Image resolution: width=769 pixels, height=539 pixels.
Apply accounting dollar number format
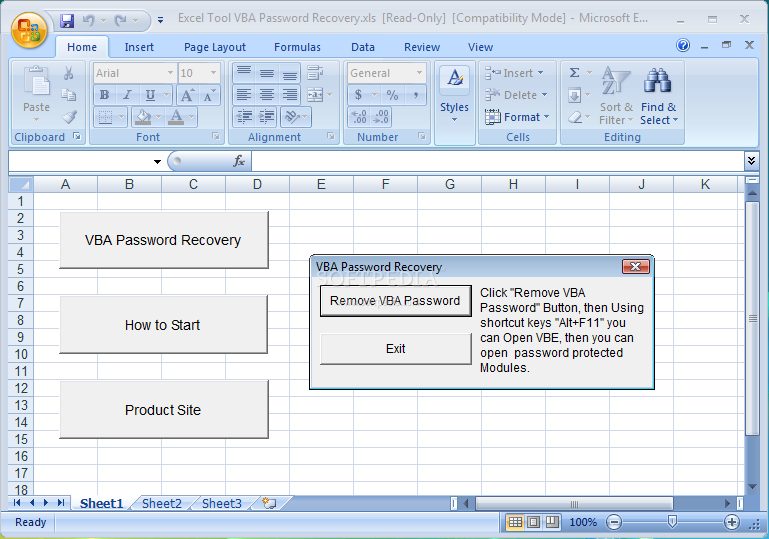pos(359,95)
